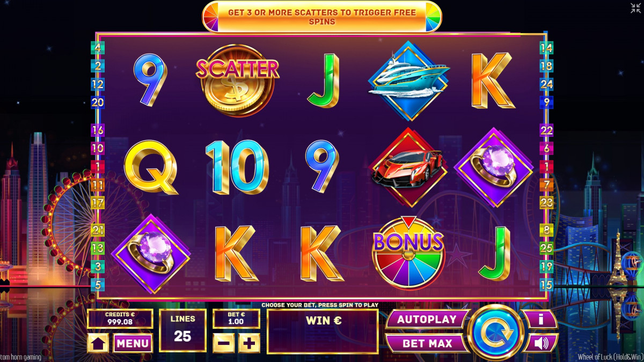Start AUTOPLAY mode
644x362 pixels.
click(x=427, y=319)
